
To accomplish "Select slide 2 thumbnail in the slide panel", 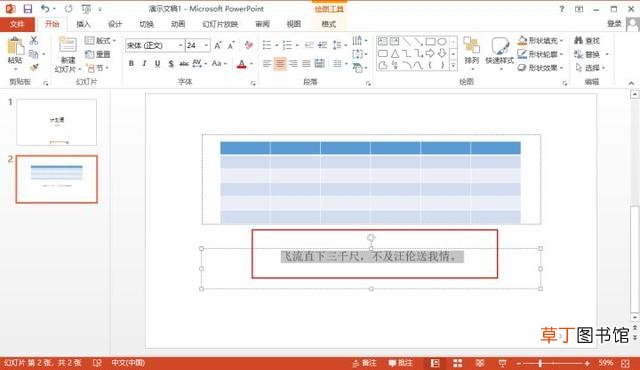I will tap(57, 179).
